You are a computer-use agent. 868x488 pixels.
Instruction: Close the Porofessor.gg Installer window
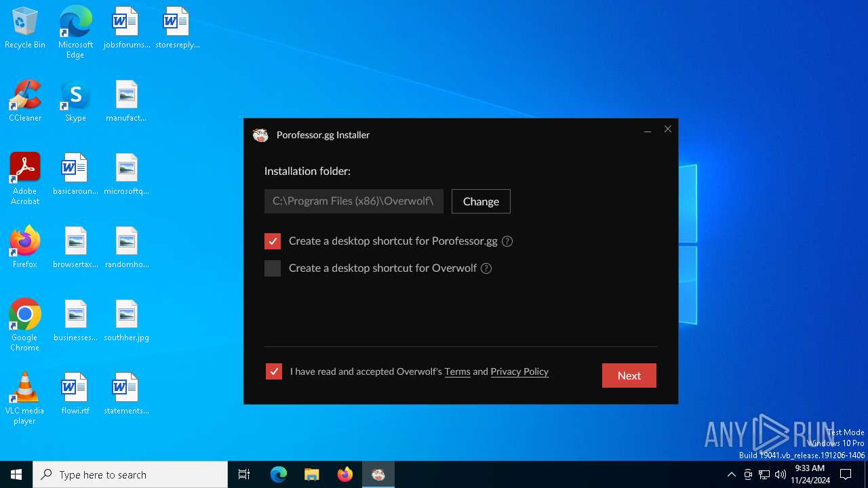[x=668, y=129]
